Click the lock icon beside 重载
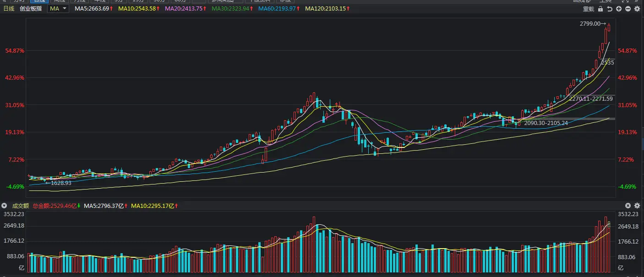644x277 pixels. coord(601,9)
